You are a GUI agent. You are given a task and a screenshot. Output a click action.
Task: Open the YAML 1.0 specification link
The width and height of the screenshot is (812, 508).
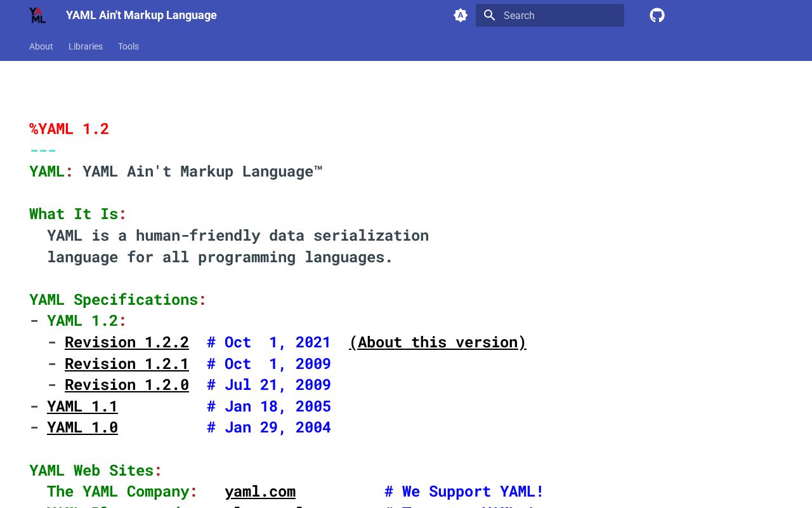pyautogui.click(x=82, y=427)
